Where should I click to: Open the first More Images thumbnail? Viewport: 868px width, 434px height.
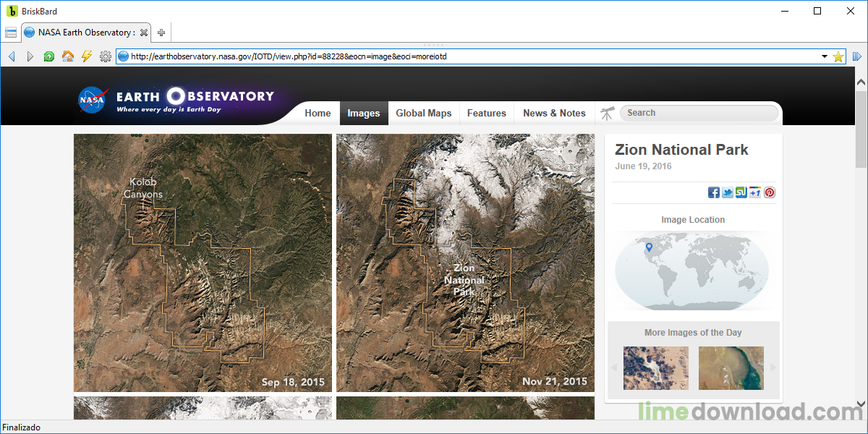pyautogui.click(x=656, y=367)
